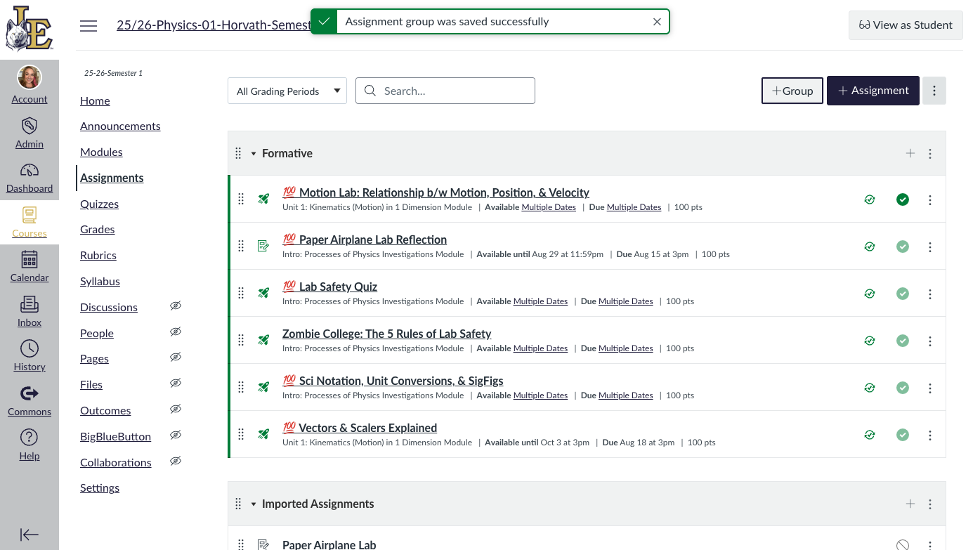Viewport: 980px width, 550px height.
Task: Open the Help menu
Action: 30,445
